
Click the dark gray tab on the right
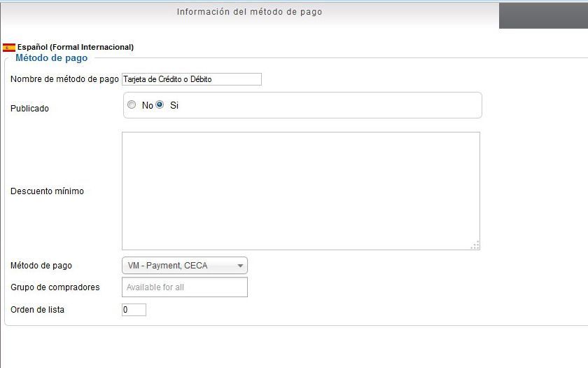(x=543, y=15)
